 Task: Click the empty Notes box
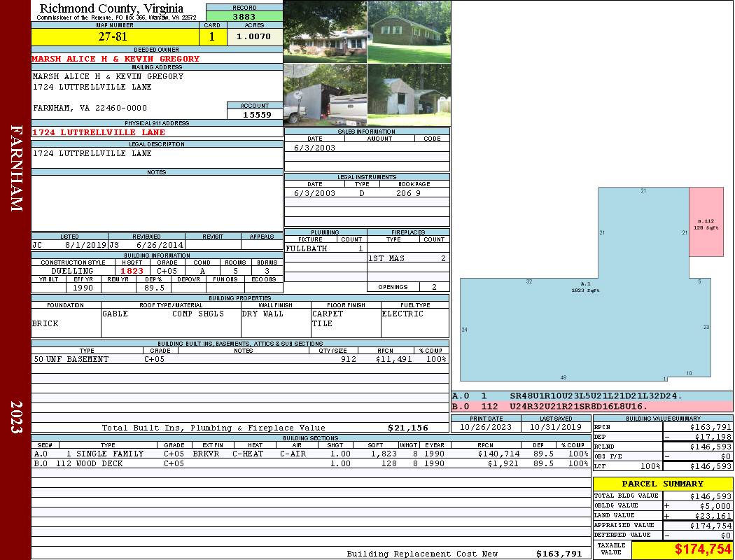coord(157,203)
